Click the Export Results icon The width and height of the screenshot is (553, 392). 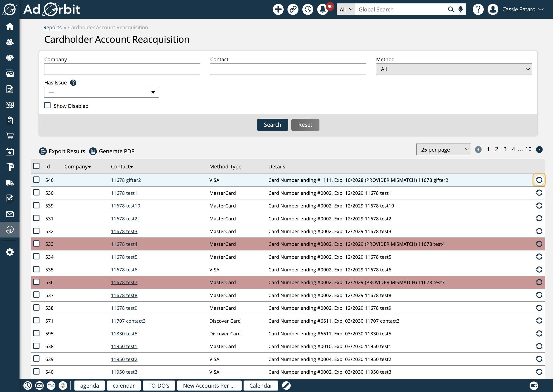tap(43, 151)
